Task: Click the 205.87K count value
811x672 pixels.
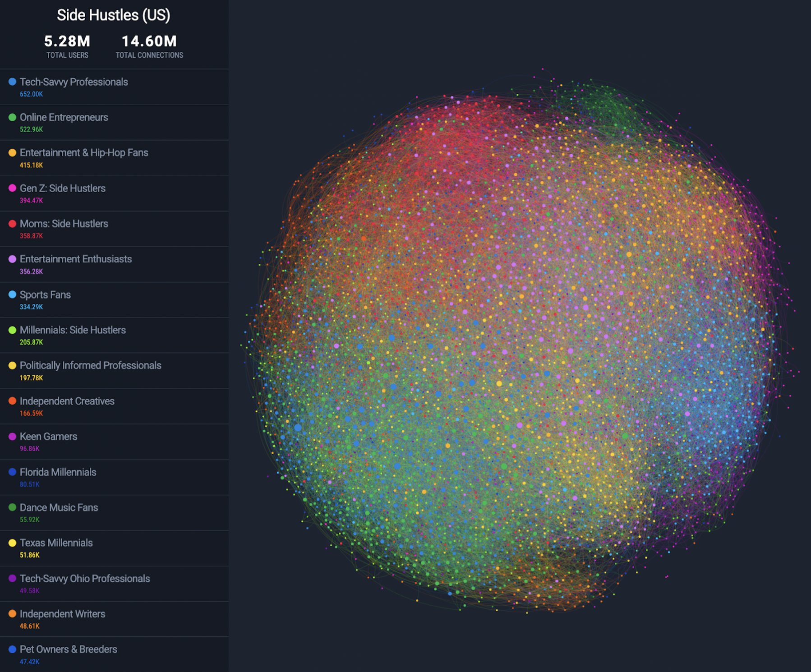Action: [31, 342]
